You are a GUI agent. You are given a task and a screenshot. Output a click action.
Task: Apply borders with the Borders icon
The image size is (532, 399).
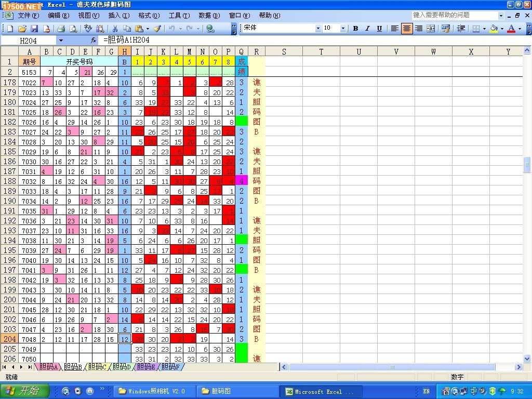click(x=476, y=29)
